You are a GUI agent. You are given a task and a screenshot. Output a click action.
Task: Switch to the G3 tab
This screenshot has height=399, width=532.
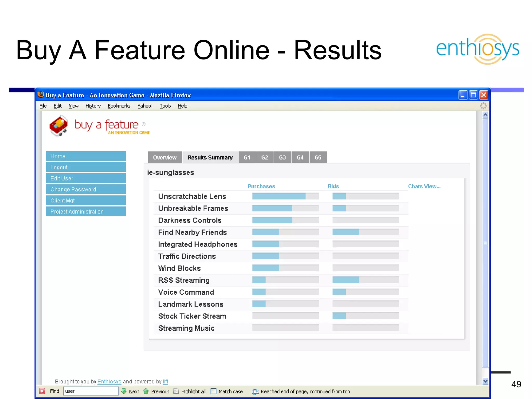point(282,157)
